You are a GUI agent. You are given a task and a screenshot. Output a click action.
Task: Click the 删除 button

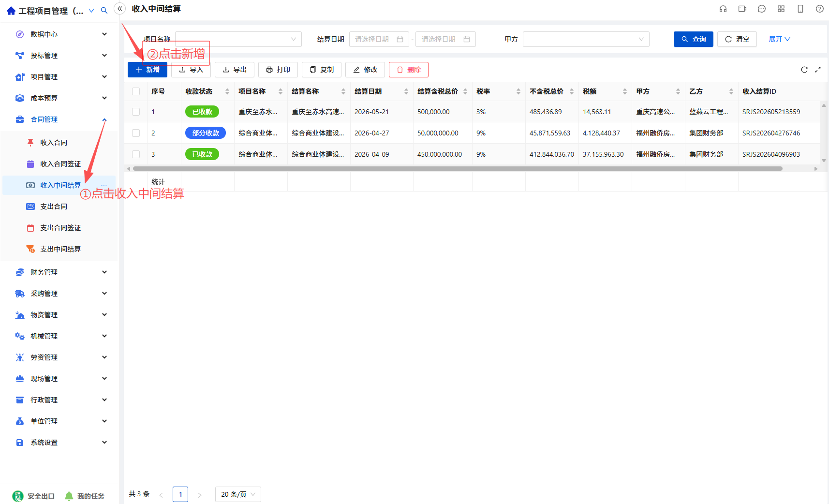409,70
